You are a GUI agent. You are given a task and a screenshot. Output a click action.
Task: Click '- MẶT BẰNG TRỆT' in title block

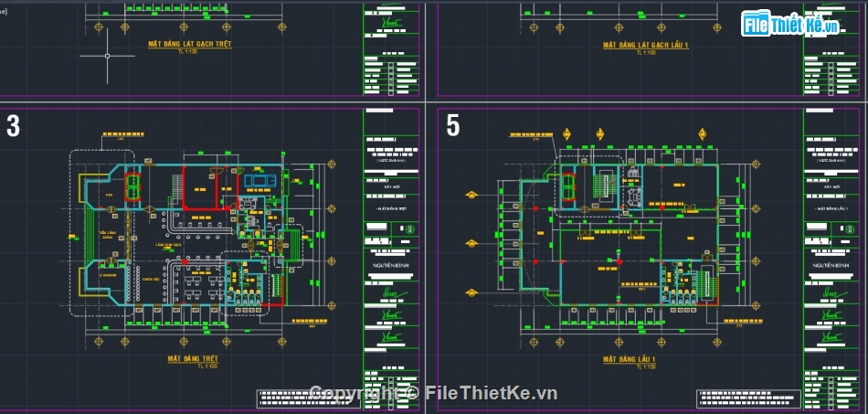pyautogui.click(x=391, y=207)
